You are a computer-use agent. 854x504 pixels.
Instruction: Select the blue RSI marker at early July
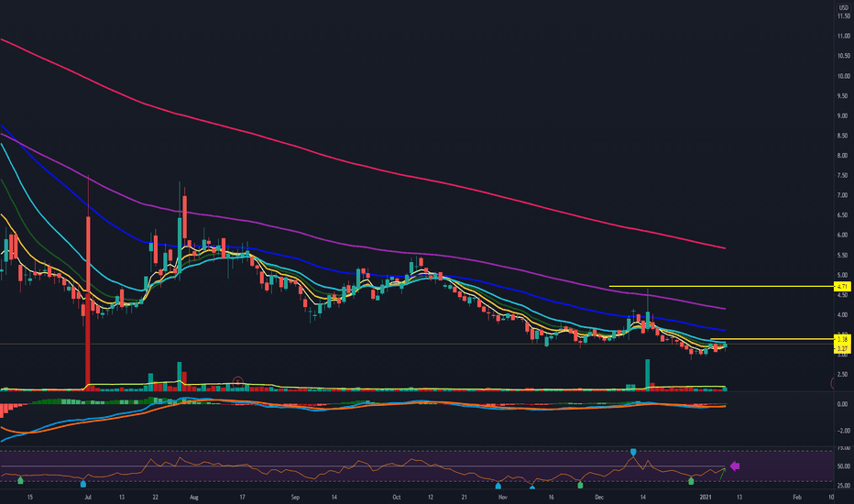(x=83, y=484)
